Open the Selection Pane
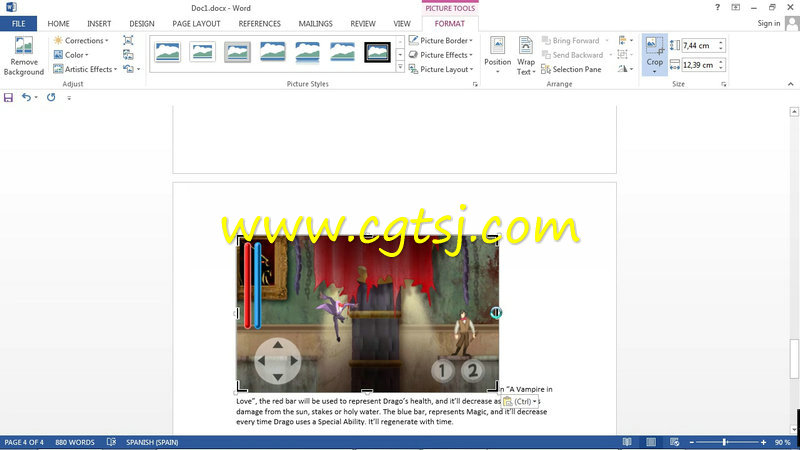 (571, 69)
